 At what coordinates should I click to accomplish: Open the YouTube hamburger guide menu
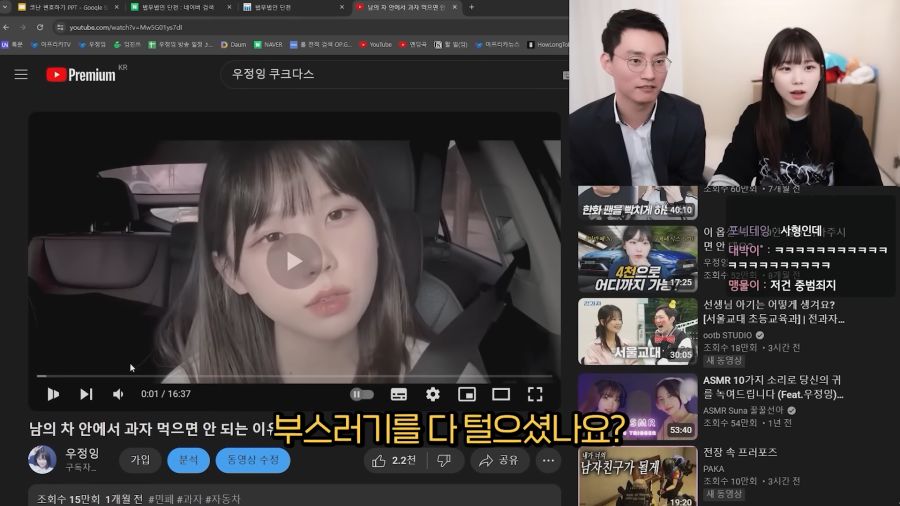coord(21,75)
